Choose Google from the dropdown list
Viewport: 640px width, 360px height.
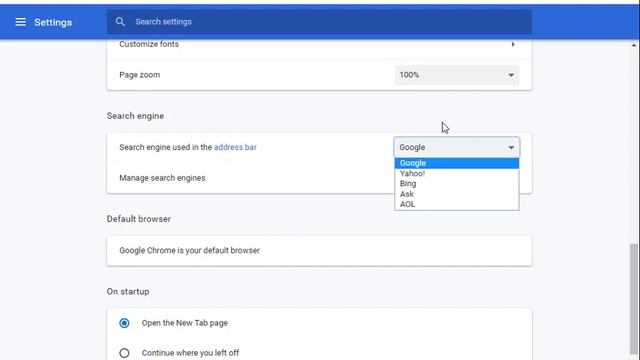pyautogui.click(x=457, y=163)
